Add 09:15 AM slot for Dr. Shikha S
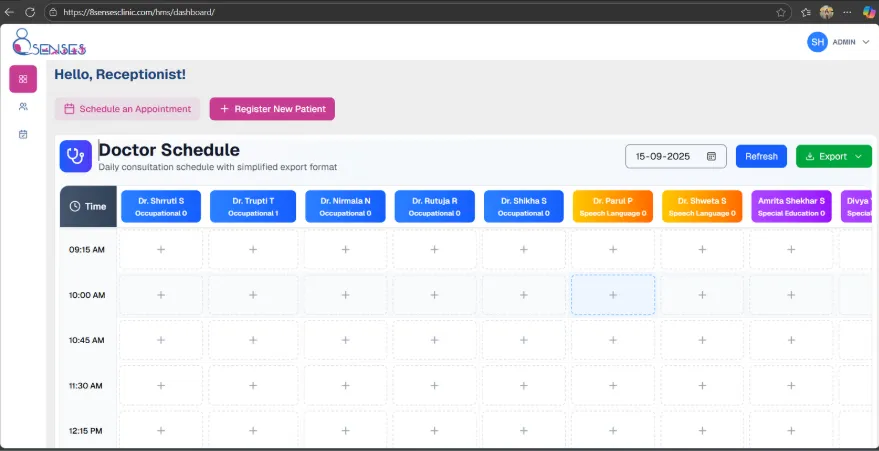This screenshot has height=451, width=879. coord(524,249)
